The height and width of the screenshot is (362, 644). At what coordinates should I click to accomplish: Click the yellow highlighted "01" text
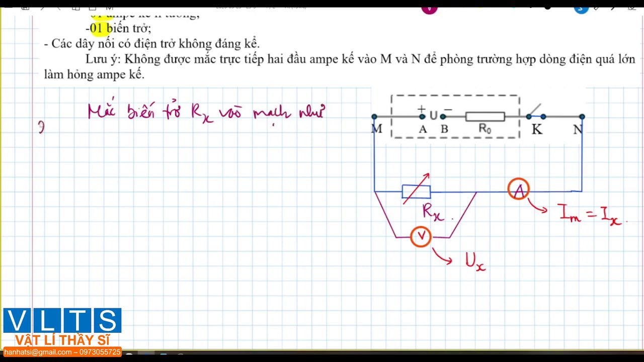[97, 28]
